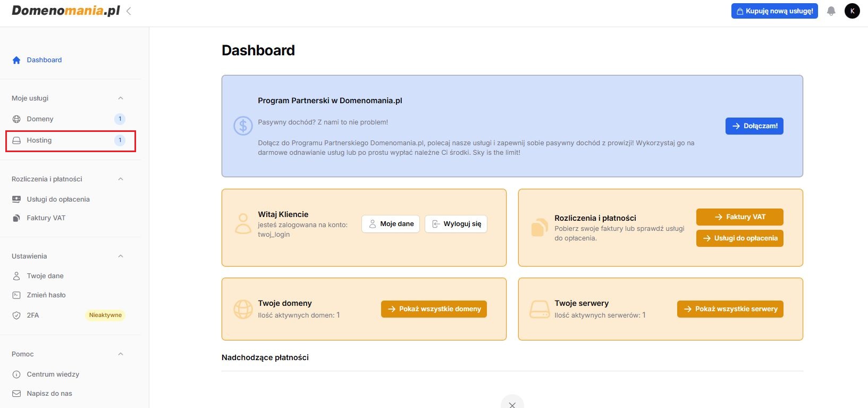Collapse sidebar using arrow beside logo
Image resolution: width=868 pixels, height=408 pixels.
pyautogui.click(x=129, y=11)
